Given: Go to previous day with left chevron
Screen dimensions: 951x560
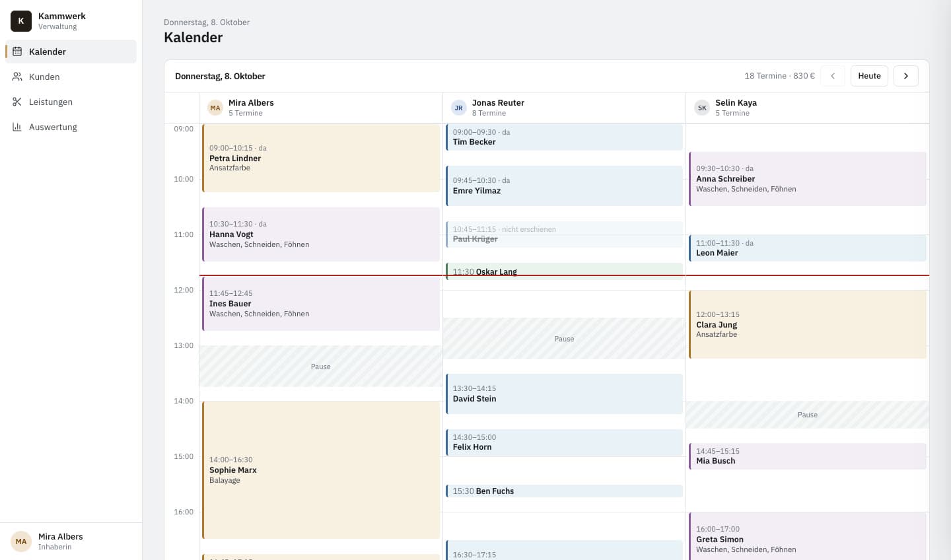Looking at the screenshot, I should click(x=833, y=76).
